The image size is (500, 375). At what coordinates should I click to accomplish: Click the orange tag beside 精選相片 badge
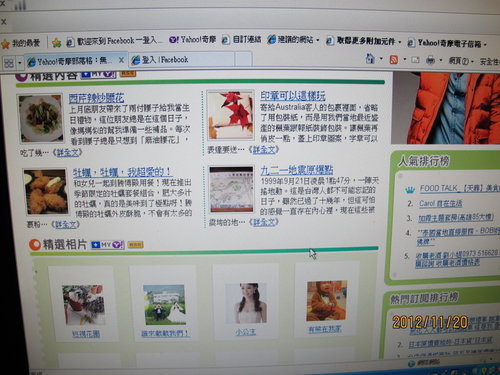tap(135, 245)
